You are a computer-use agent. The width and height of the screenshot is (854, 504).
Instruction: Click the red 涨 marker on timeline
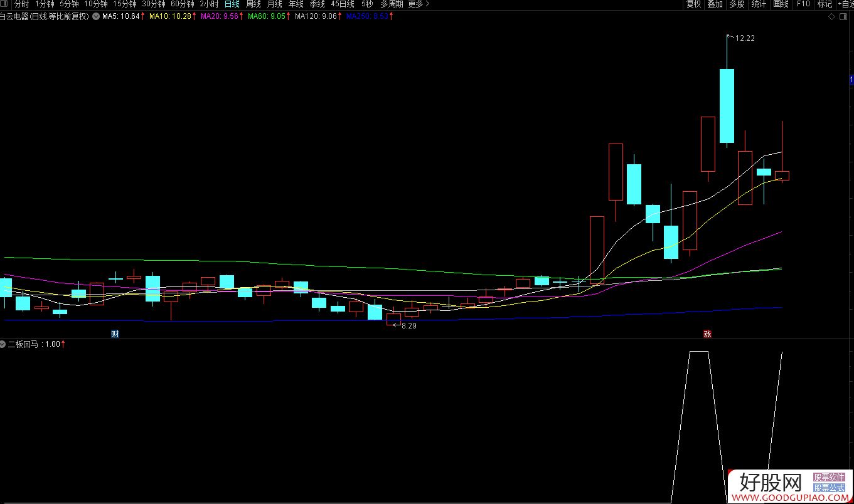pos(707,333)
